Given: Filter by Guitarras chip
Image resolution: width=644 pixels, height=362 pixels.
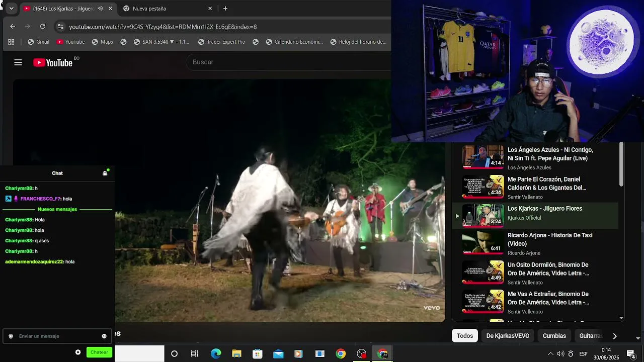Looking at the screenshot, I should point(590,336).
